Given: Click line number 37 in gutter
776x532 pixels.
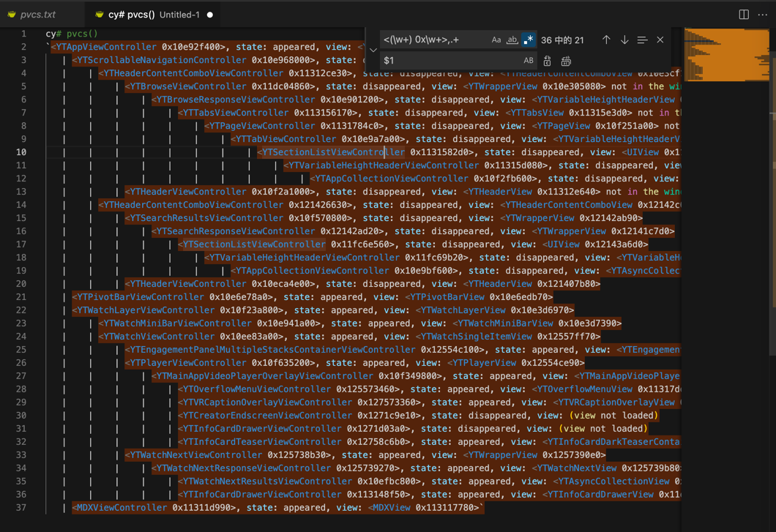Looking at the screenshot, I should pos(20,507).
